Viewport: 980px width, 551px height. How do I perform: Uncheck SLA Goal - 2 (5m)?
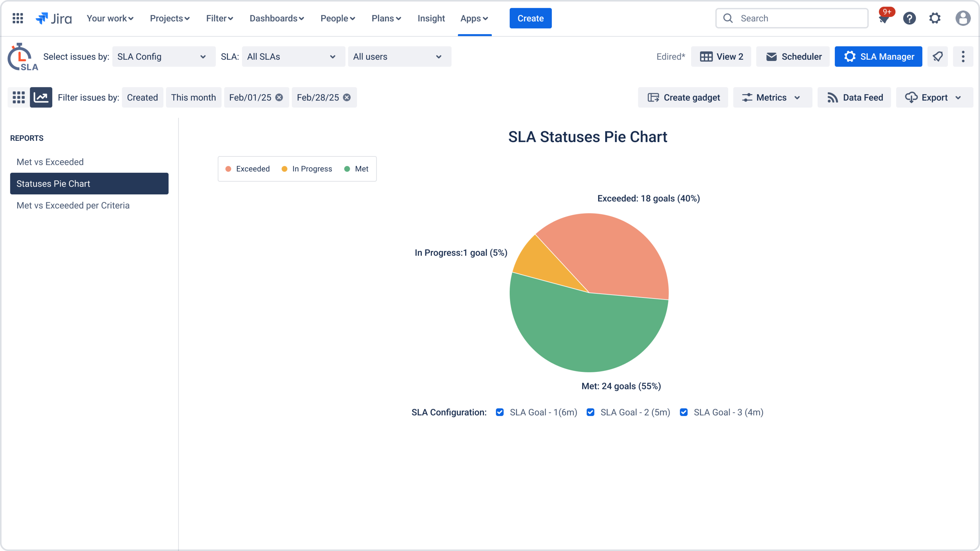click(x=591, y=412)
